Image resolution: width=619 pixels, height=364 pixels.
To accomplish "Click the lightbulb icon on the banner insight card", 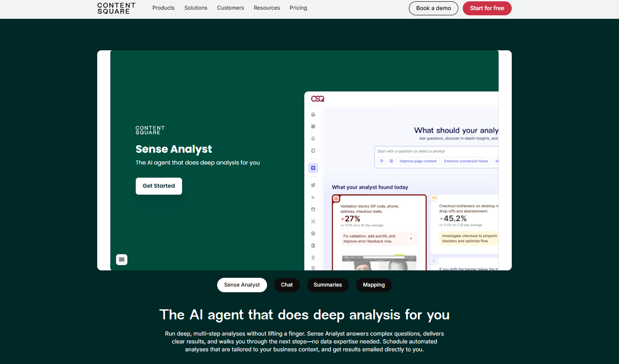I will click(434, 261).
